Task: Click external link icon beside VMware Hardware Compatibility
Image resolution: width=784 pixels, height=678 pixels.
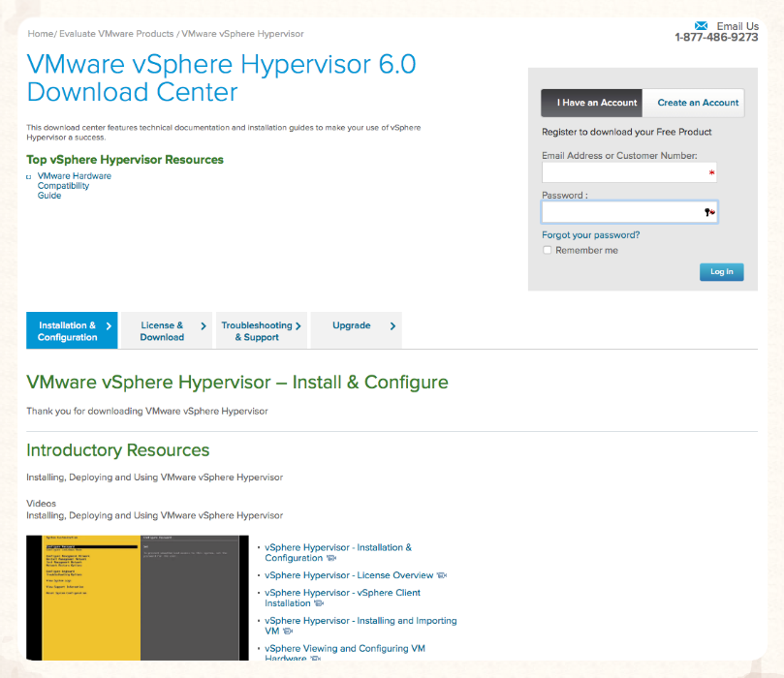Action: click(x=30, y=177)
